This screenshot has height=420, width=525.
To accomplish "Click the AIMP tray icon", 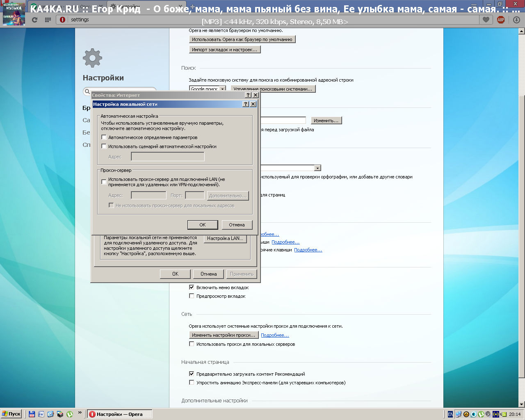I will [466, 414].
